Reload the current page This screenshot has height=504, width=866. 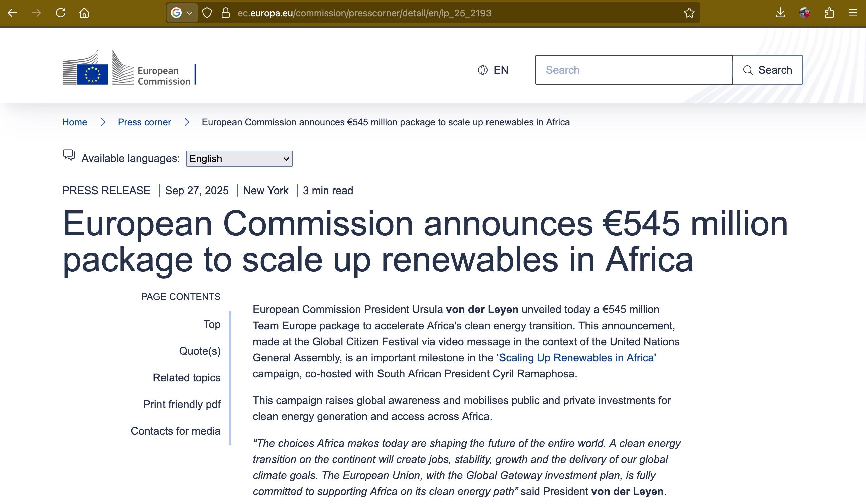pos(61,13)
